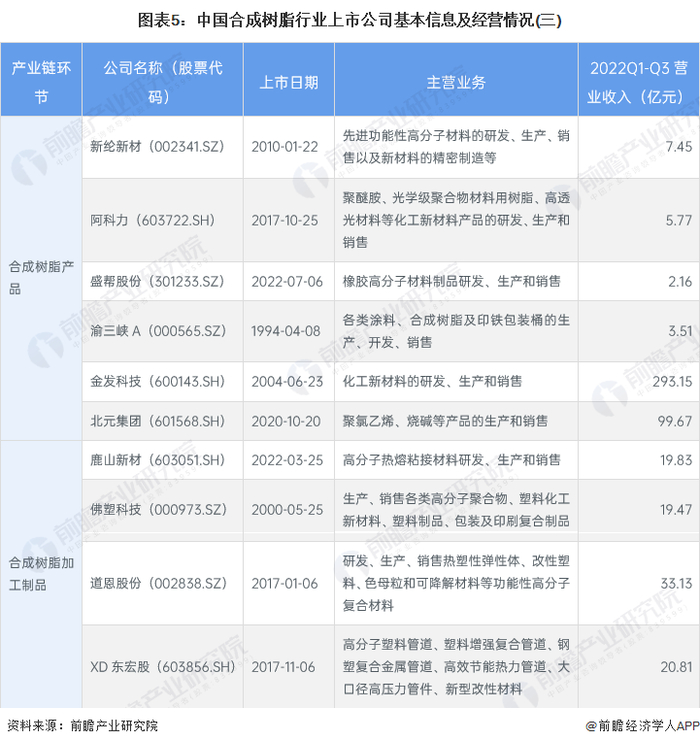Image resolution: width=700 pixels, height=746 pixels.
Task: Click revenue value 19.83
Action: click(x=676, y=460)
